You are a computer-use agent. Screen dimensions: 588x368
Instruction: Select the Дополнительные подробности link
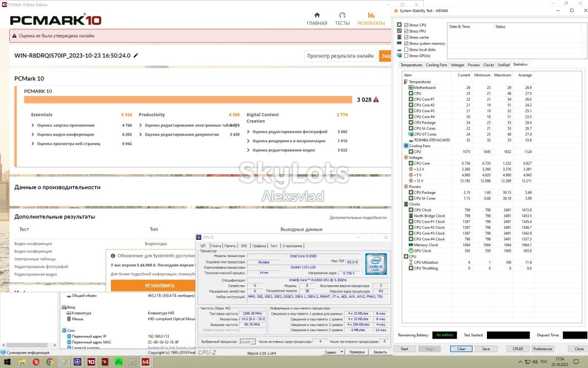[358, 217]
